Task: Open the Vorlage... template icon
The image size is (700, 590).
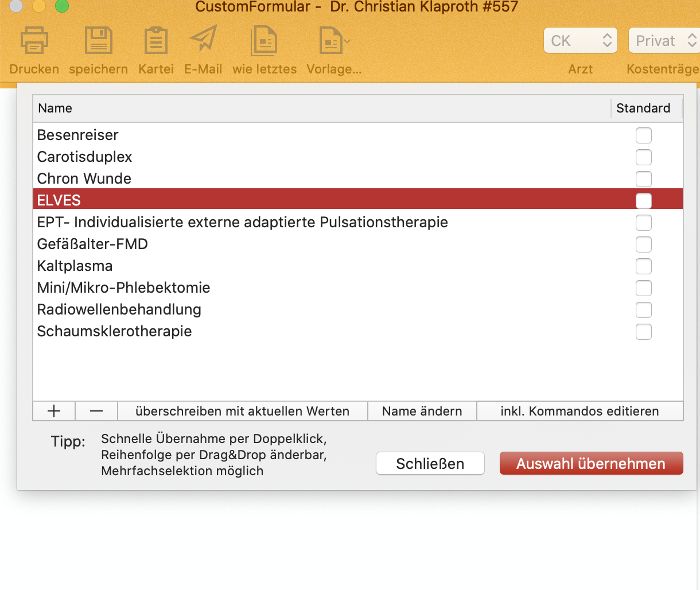Action: 330,41
